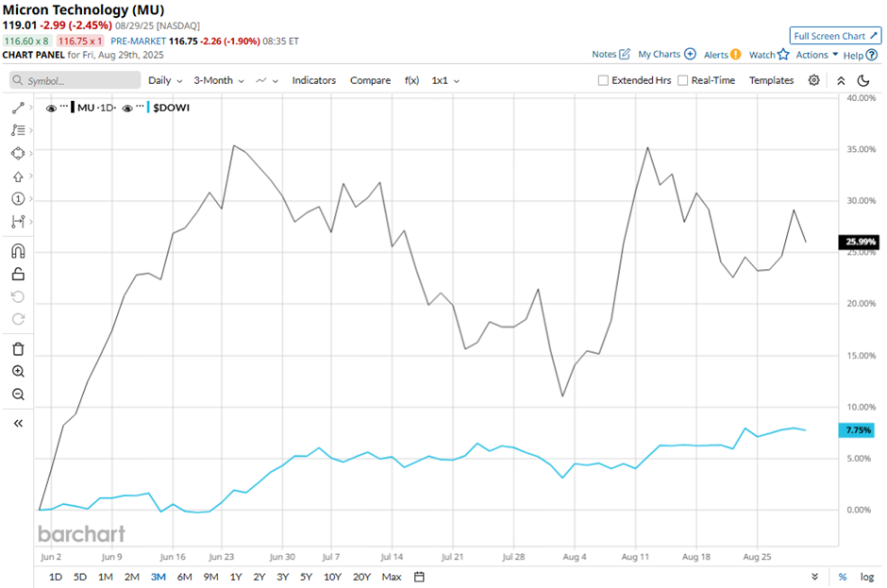Open the chart type line dropdown
The height and width of the screenshot is (588, 887).
point(267,80)
